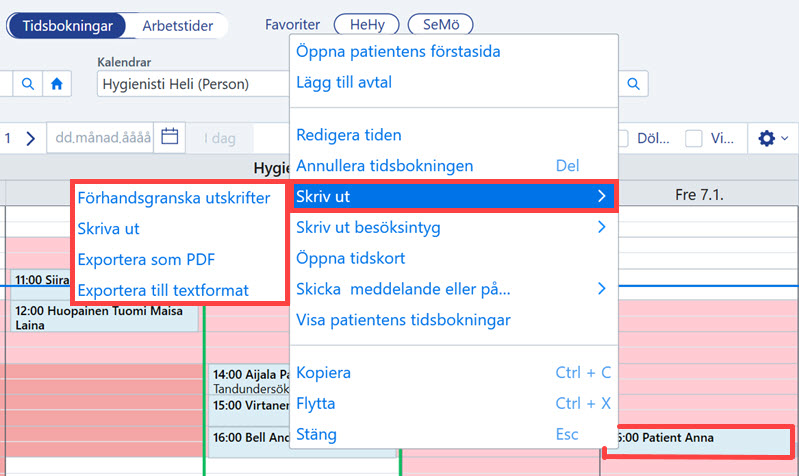Click the magnifier icon left of the home button
Screen dimensions: 799x476
pyautogui.click(x=28, y=84)
